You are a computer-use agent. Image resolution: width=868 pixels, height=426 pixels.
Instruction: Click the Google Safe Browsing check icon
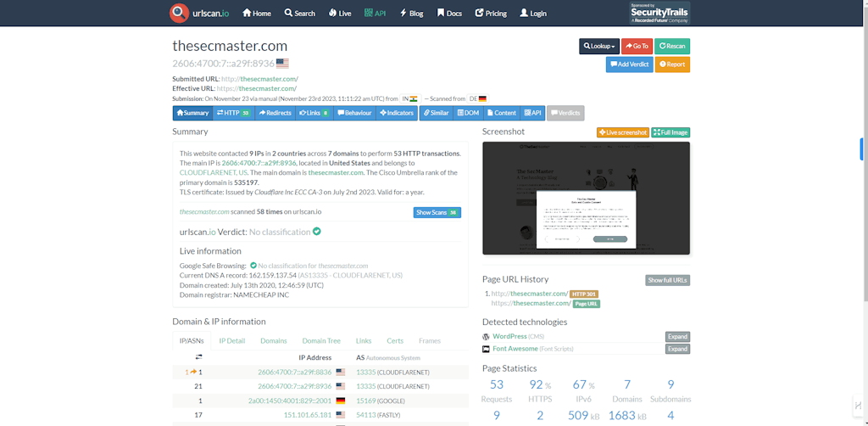coord(253,266)
